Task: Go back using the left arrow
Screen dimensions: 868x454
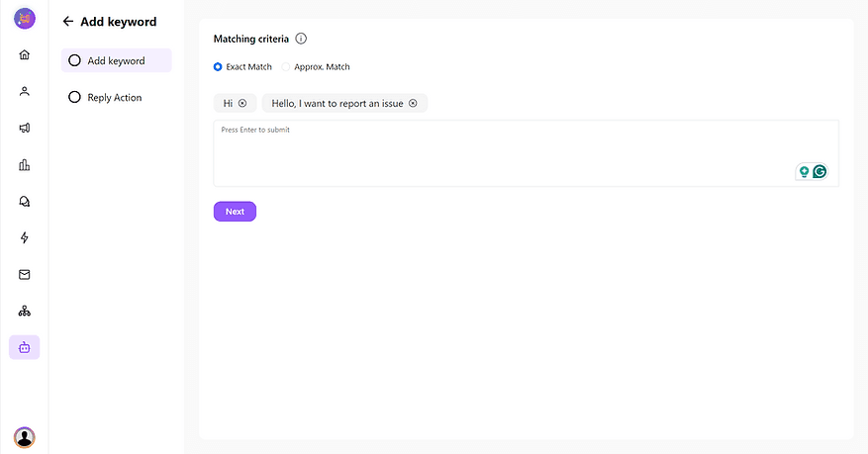Action: [x=68, y=21]
